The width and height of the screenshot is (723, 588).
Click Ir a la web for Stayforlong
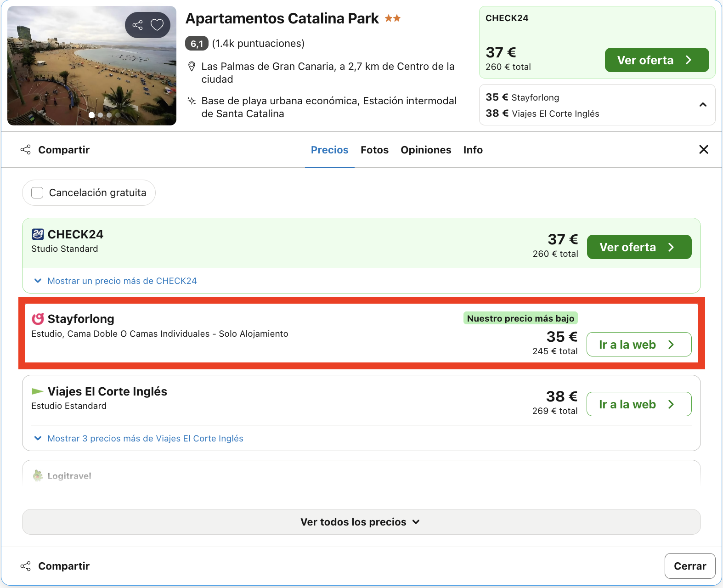(x=639, y=345)
